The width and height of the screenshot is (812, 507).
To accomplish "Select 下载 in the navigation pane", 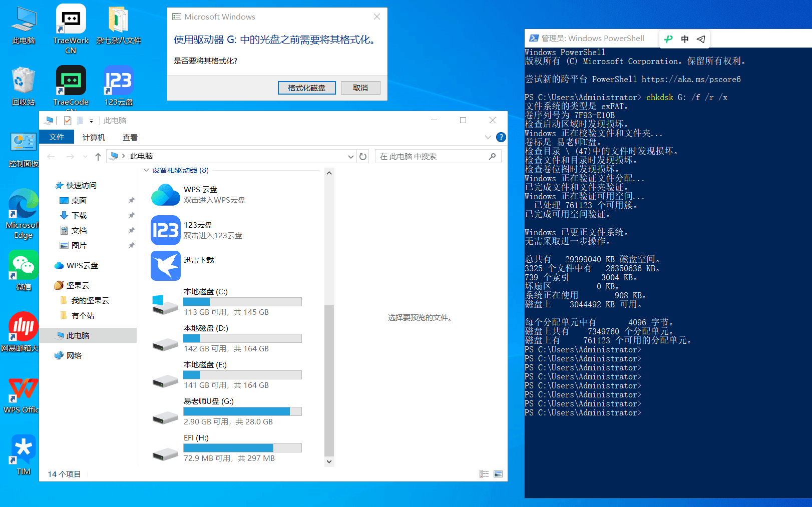I will pyautogui.click(x=79, y=216).
